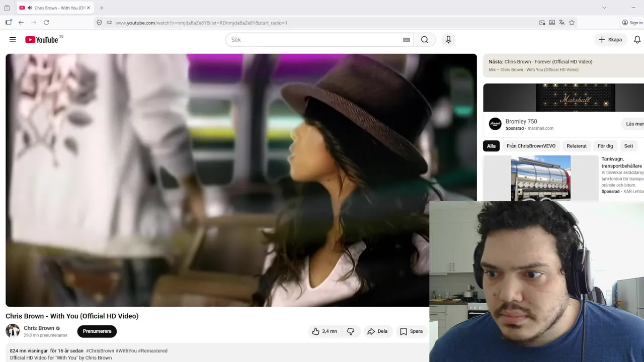Click the browser forward arrow
The width and height of the screenshot is (644, 362).
(34, 23)
